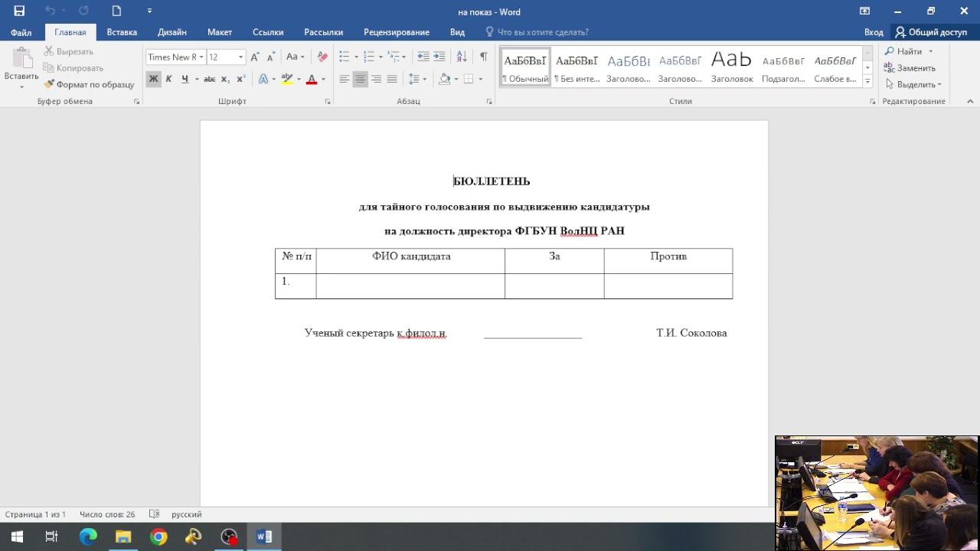Image resolution: width=980 pixels, height=551 pixels.
Task: Select the Обычный style
Action: (x=525, y=67)
